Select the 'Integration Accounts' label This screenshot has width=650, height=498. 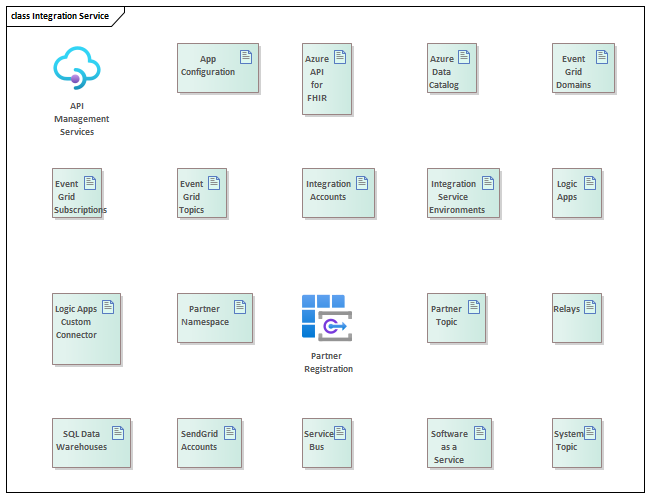(x=328, y=190)
